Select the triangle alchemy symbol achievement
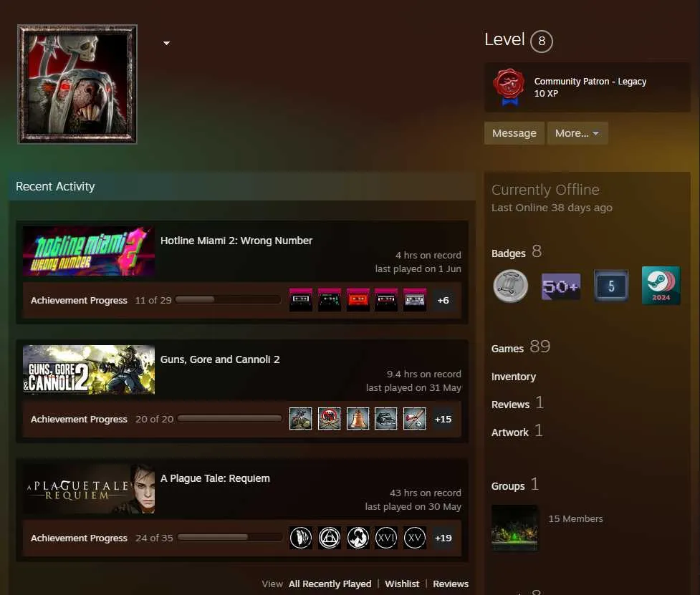The width and height of the screenshot is (700, 595). click(x=330, y=538)
